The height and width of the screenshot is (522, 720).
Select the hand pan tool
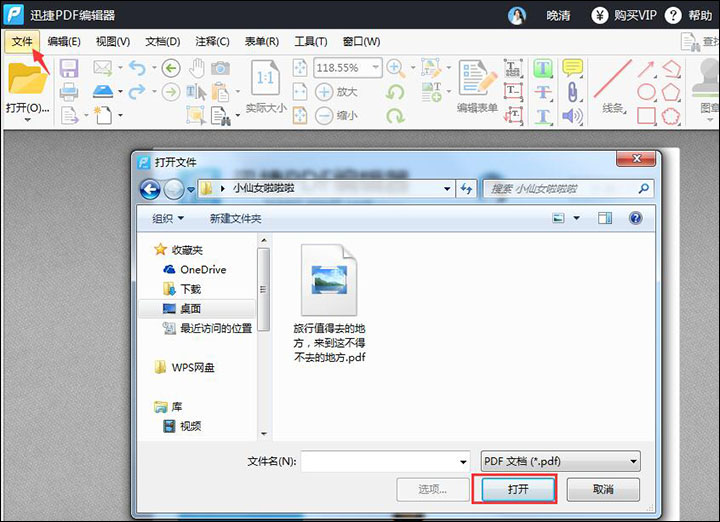[x=197, y=68]
